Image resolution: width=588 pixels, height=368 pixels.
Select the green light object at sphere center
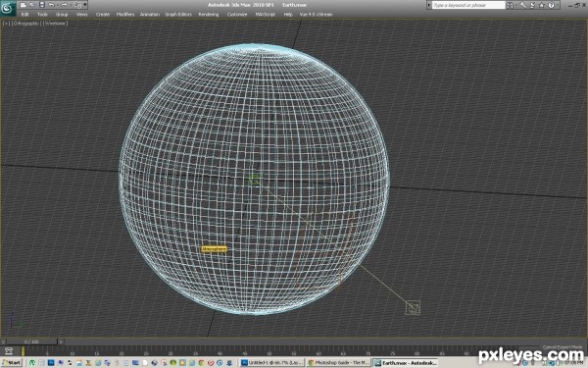255,180
